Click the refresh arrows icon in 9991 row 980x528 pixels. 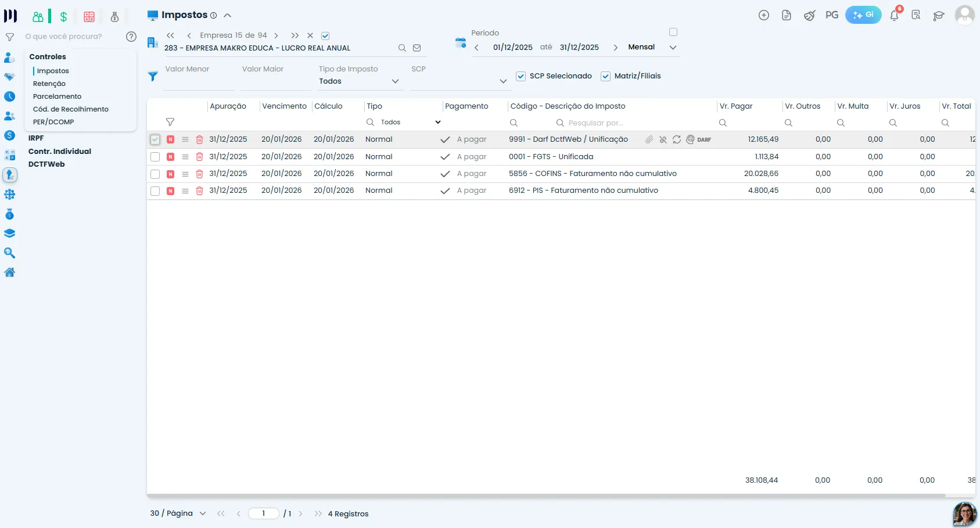click(677, 139)
